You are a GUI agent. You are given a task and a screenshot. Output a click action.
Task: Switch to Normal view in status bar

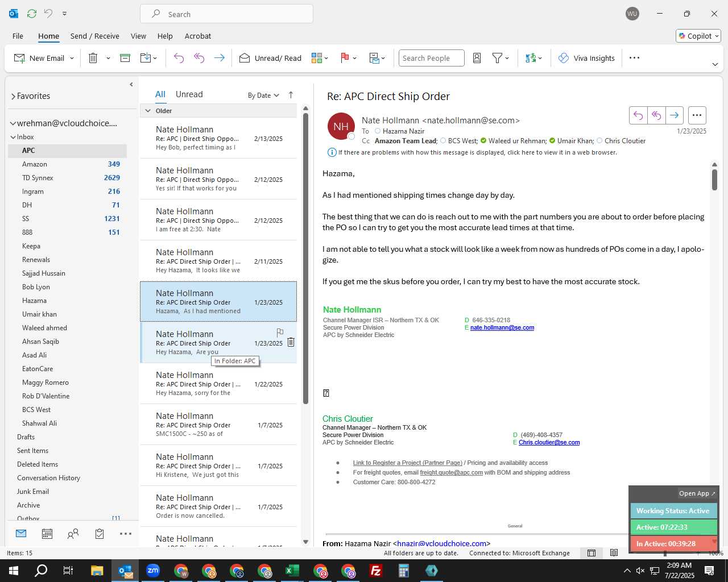tap(591, 553)
